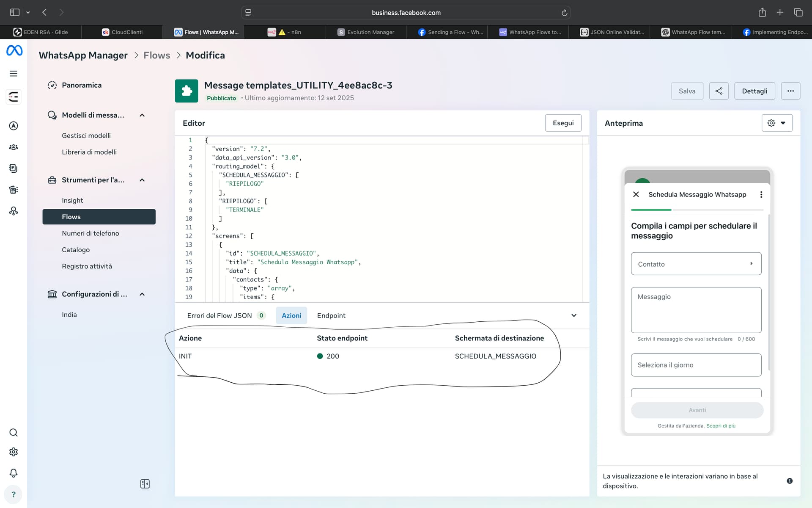Click the Esegui button
The height and width of the screenshot is (508, 812).
coord(563,123)
